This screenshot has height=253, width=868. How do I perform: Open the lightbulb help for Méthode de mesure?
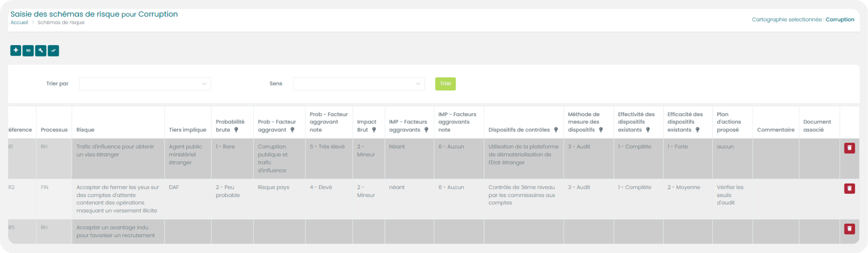(x=601, y=130)
